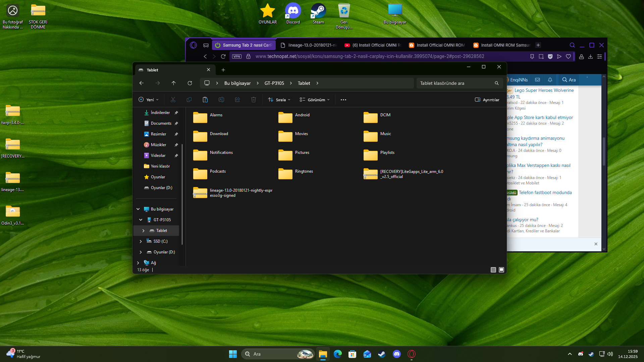Click the Refresh icon in File Explorer
Viewport: 644px width, 362px height.
190,83
